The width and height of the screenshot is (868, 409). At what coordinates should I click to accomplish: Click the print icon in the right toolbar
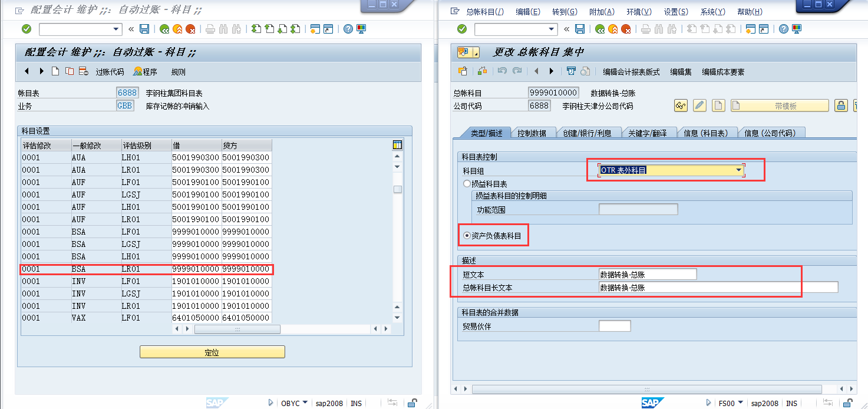[645, 29]
